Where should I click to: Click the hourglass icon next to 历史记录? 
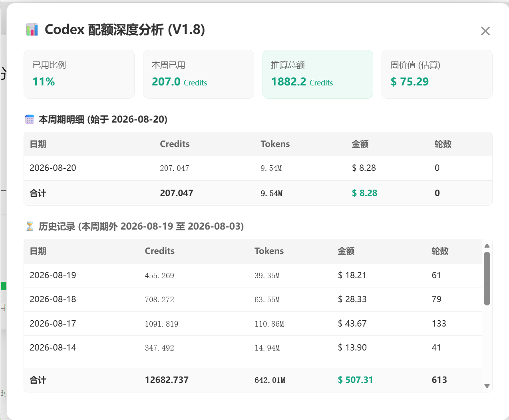click(30, 226)
